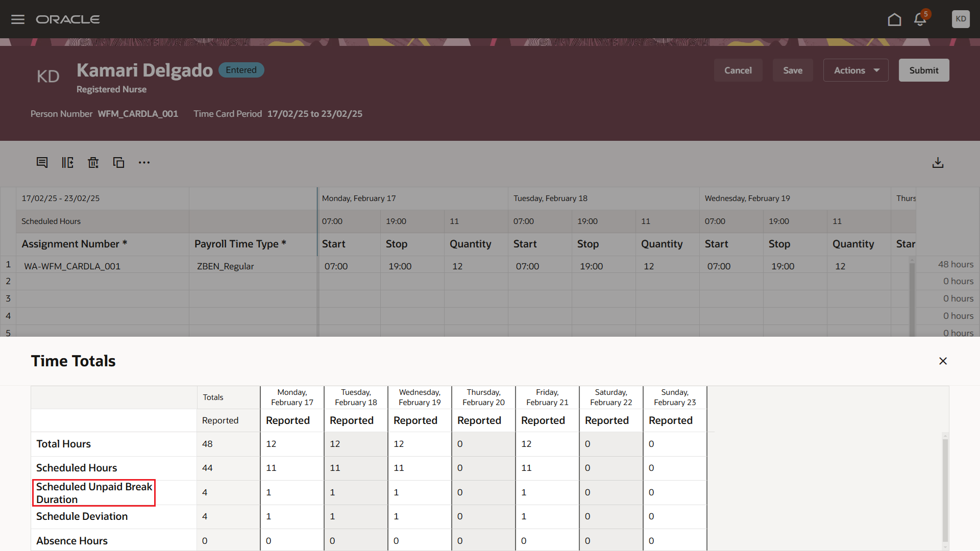
Task: Click the Scheduled Unpaid Break Duration label
Action: click(x=94, y=492)
